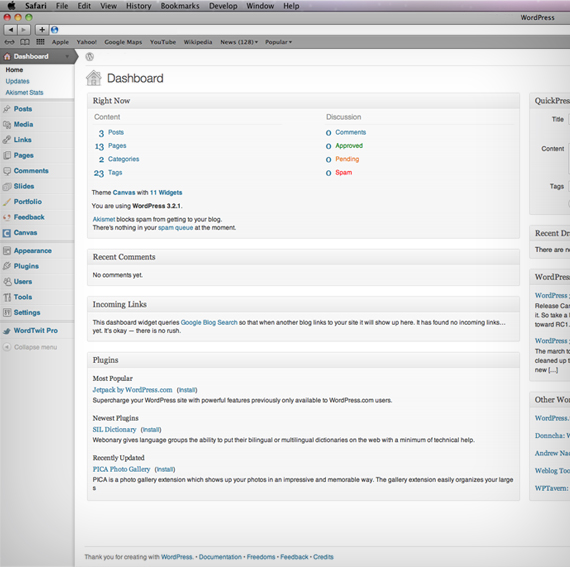
Task: Click the Plugins plug icon
Action: 7,266
